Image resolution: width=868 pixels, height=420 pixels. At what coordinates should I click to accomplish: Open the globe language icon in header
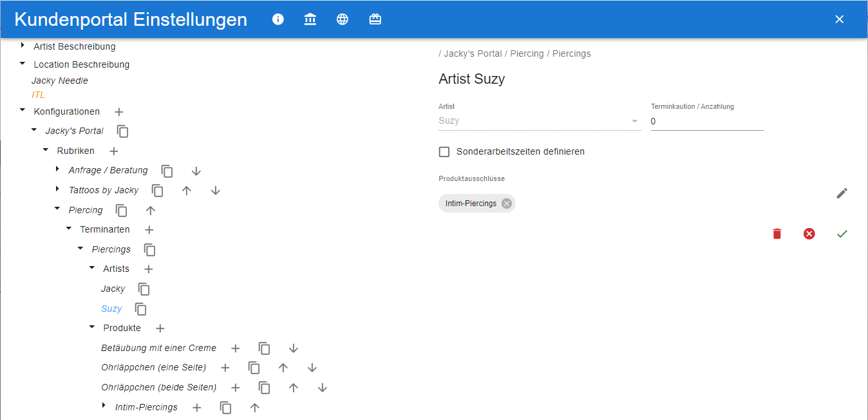343,19
